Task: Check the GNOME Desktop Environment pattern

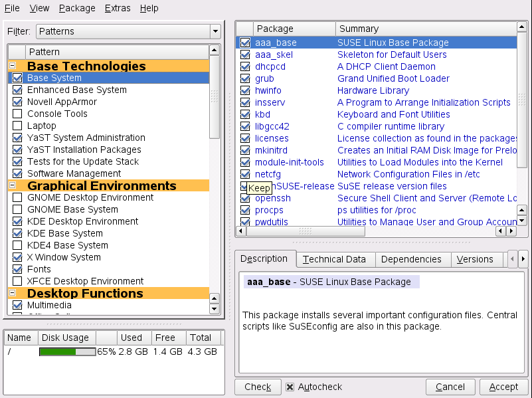Action: pos(17,197)
